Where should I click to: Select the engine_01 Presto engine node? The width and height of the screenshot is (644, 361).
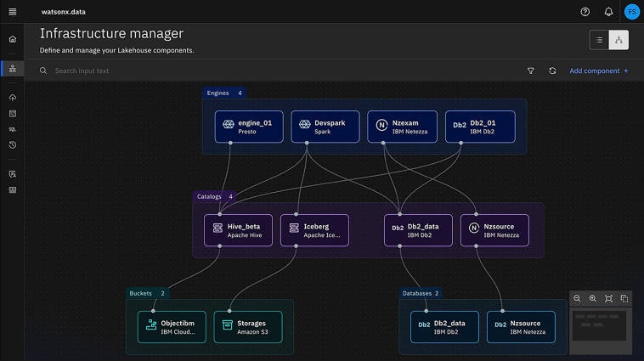[x=249, y=127]
